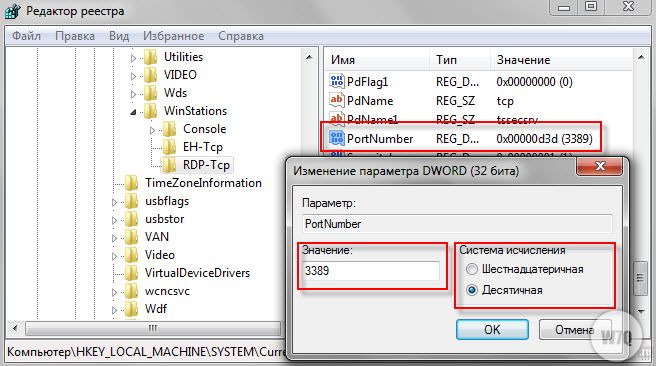This screenshot has height=366, width=656.
Task: Collapse the WinStations tree node
Action: coord(133,112)
